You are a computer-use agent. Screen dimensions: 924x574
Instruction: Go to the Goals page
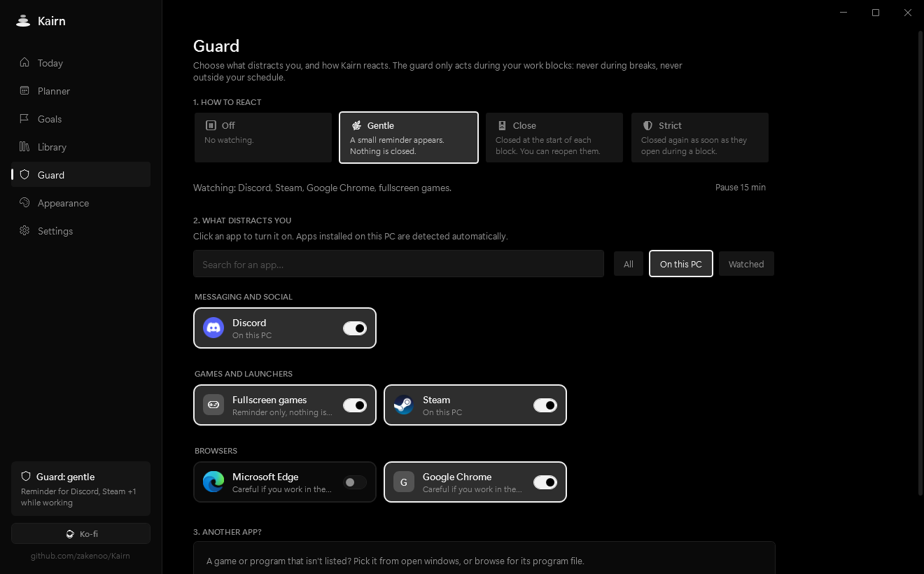80,119
